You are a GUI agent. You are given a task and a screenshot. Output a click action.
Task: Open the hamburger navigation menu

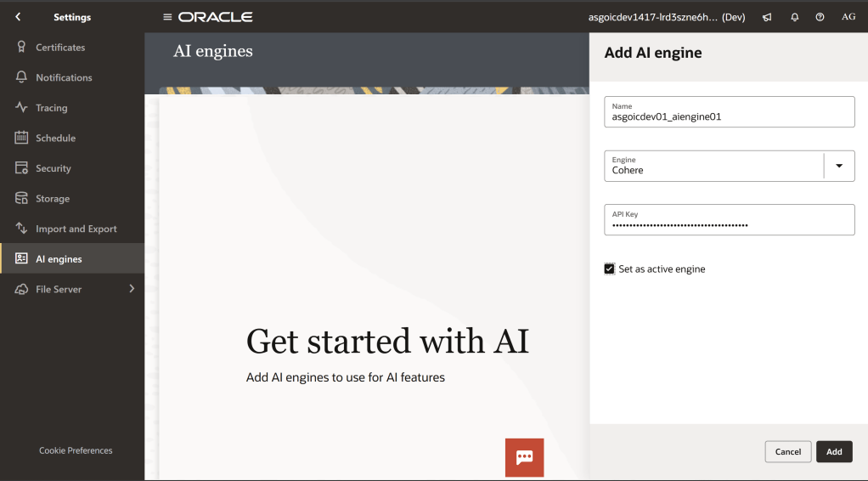[167, 17]
